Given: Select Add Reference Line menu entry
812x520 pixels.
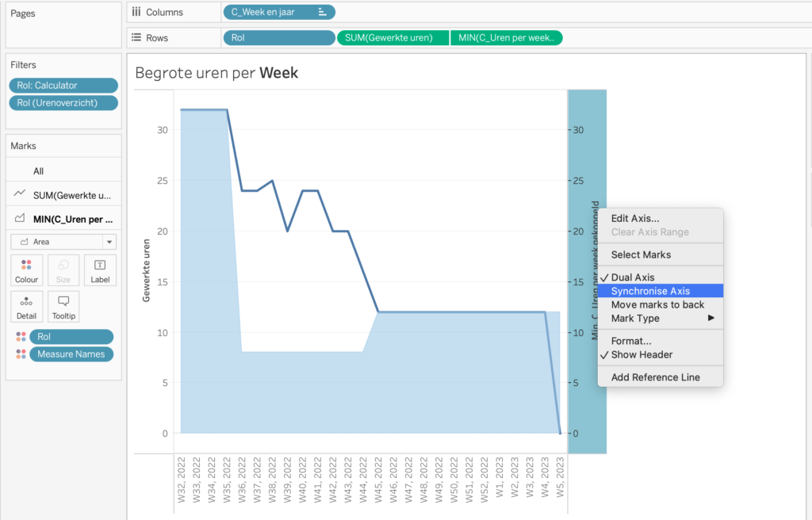Looking at the screenshot, I should pyautogui.click(x=655, y=377).
